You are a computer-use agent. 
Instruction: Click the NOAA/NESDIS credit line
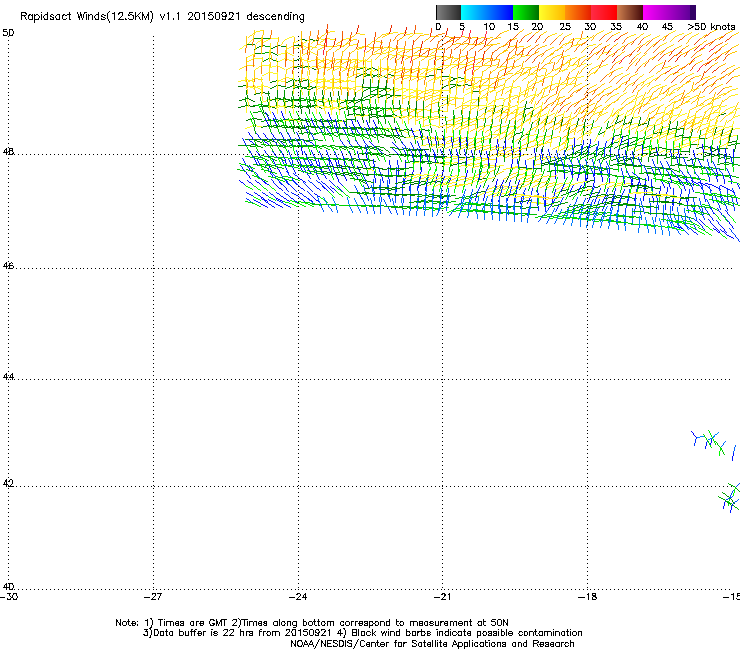[x=432, y=644]
